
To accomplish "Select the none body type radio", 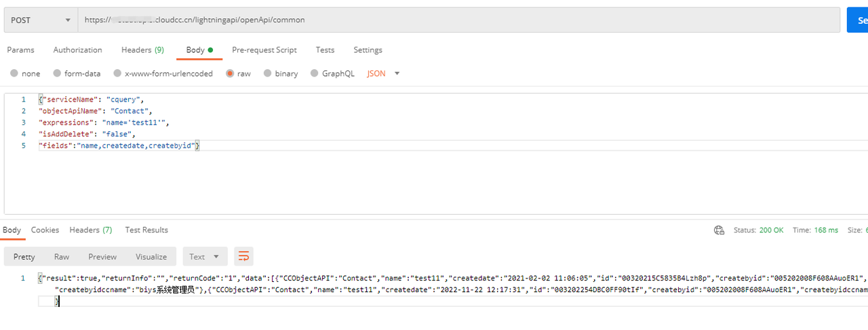I will 14,73.
